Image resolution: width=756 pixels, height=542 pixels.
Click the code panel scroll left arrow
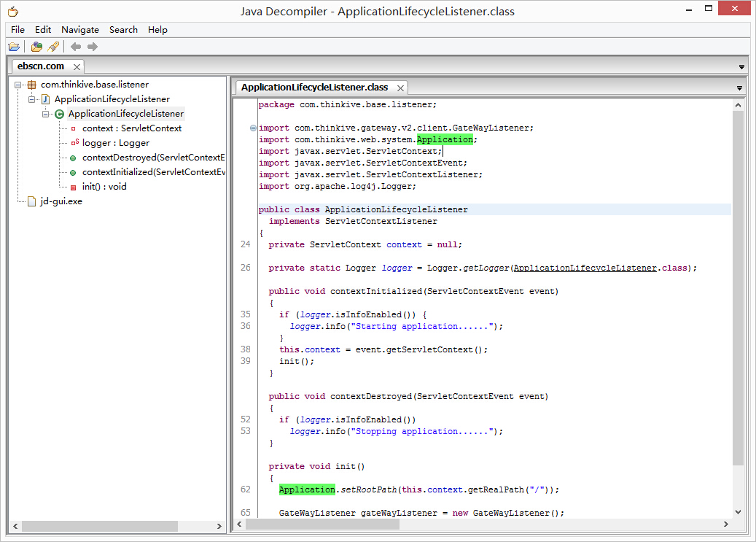pos(240,524)
